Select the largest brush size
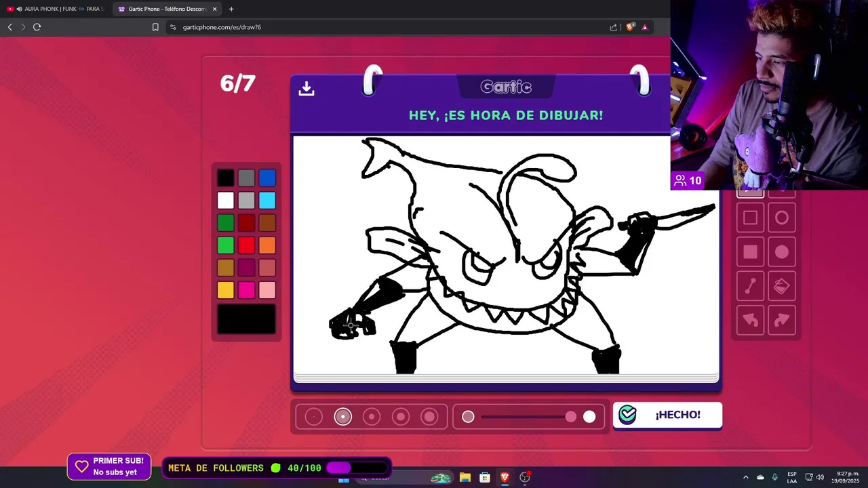Viewport: 868px width, 488px height. [x=429, y=417]
